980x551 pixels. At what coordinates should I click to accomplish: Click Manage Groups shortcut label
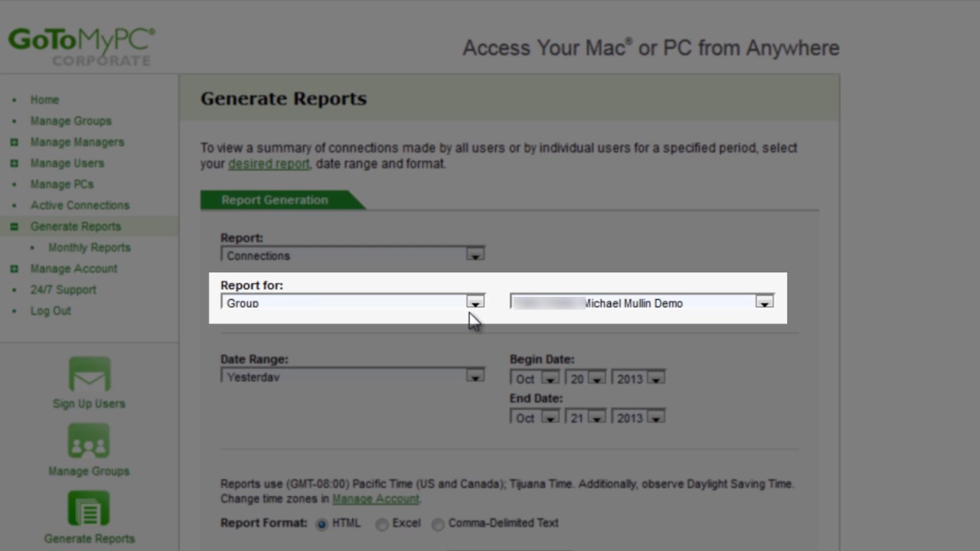pyautogui.click(x=89, y=471)
